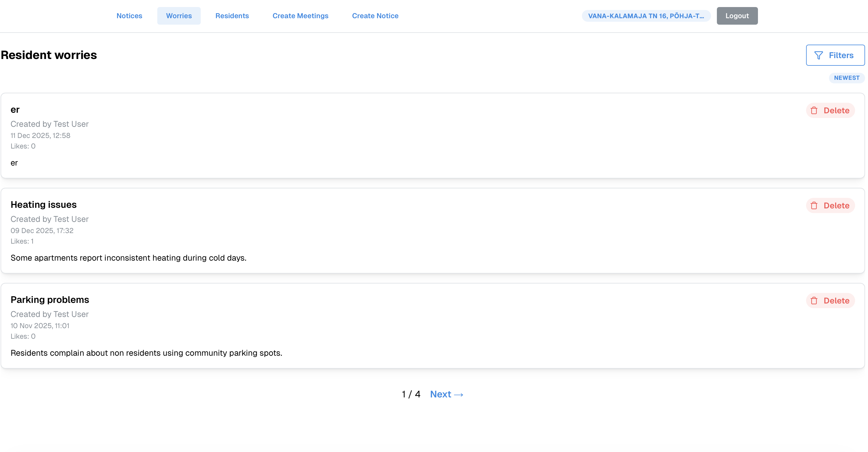Select the Worries tab
The height and width of the screenshot is (452, 868).
(x=179, y=16)
